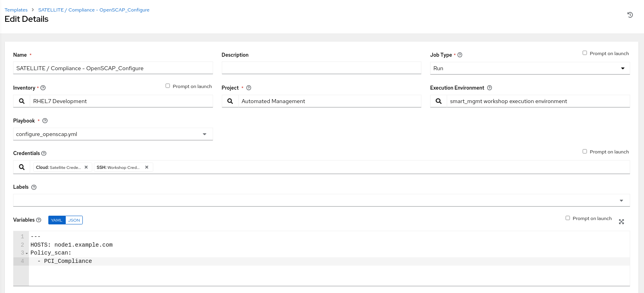Image resolution: width=644 pixels, height=293 pixels.
Task: Enable Prompt on launch for Job Type
Action: tap(585, 53)
